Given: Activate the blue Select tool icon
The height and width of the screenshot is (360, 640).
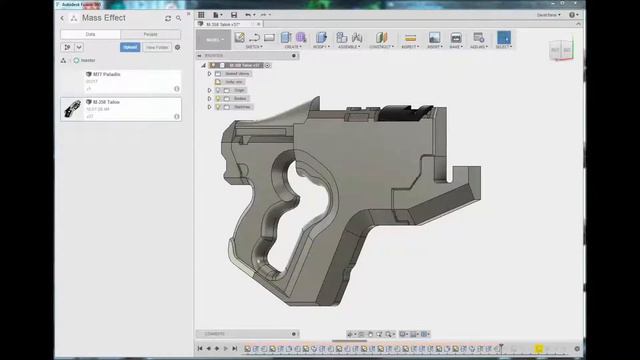Looking at the screenshot, I should coord(504,38).
